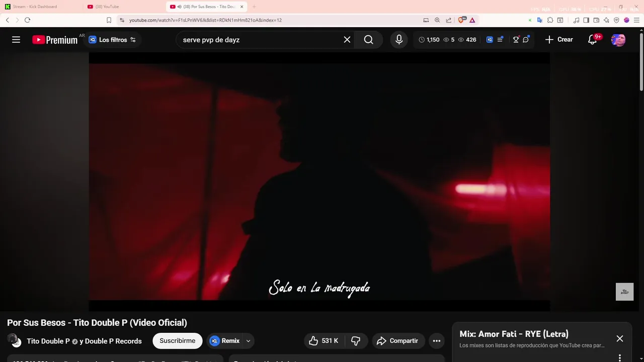
Task: Open the media control music note icon
Action: 576,20
